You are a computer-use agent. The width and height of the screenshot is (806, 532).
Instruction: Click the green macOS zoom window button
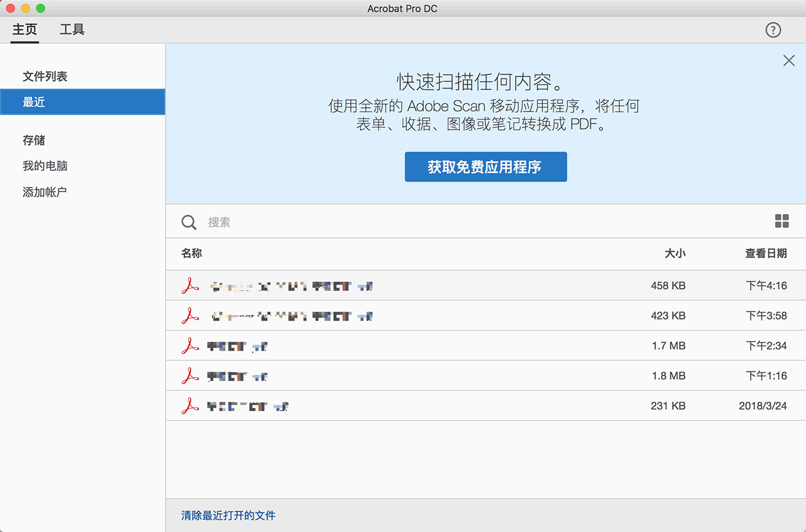tap(40, 9)
